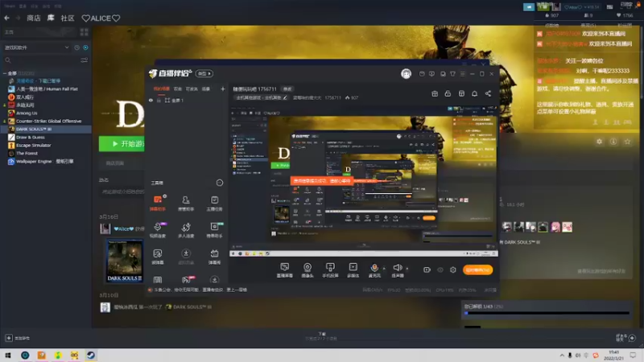
Task: Click the 修改 button beside the room title
Action: [287, 88]
